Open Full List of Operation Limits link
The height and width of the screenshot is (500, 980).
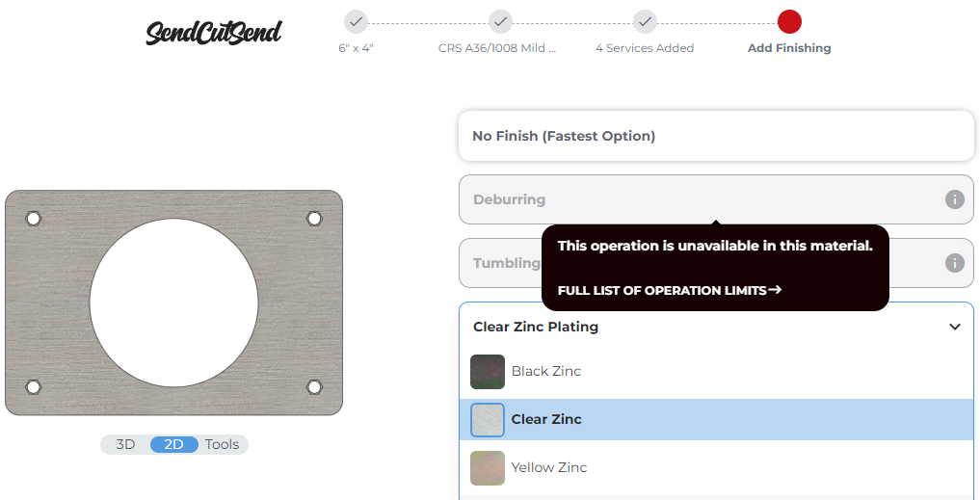click(x=669, y=290)
